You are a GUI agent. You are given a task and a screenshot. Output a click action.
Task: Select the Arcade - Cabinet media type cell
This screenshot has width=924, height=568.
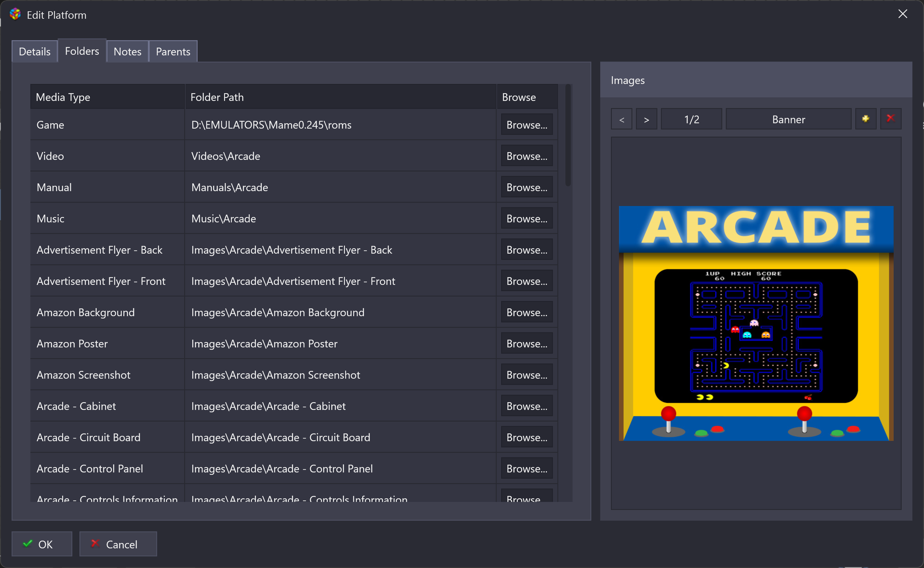(x=107, y=406)
